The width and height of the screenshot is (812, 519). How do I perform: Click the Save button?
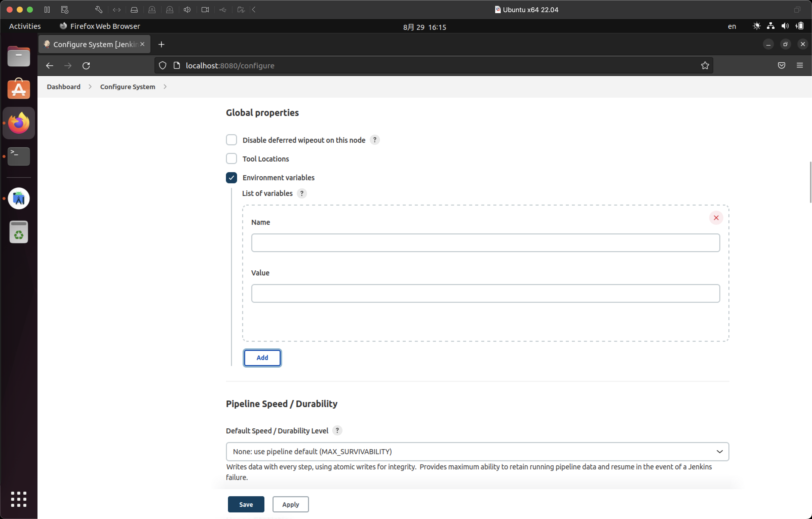click(x=246, y=504)
